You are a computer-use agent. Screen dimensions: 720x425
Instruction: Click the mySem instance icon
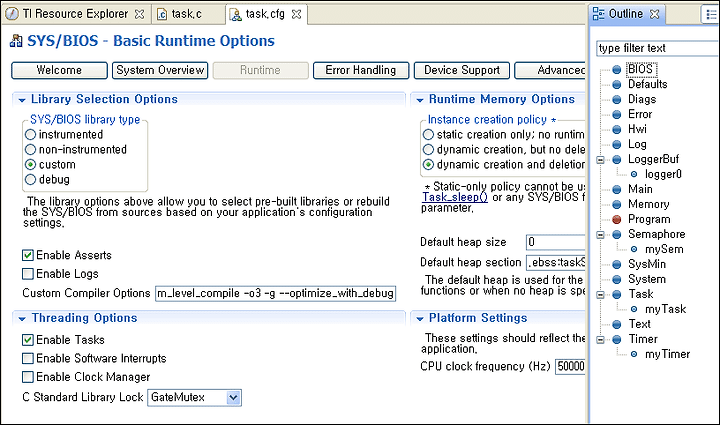(634, 249)
